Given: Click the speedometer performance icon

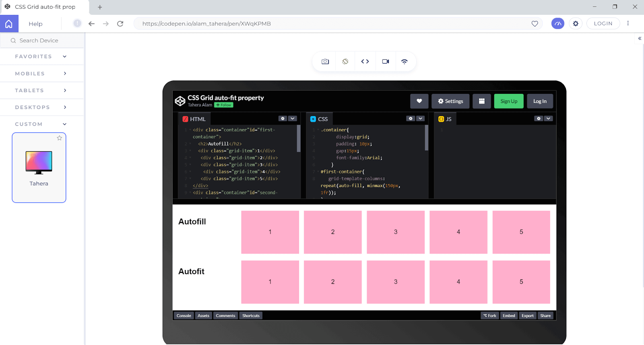Looking at the screenshot, I should click(558, 24).
